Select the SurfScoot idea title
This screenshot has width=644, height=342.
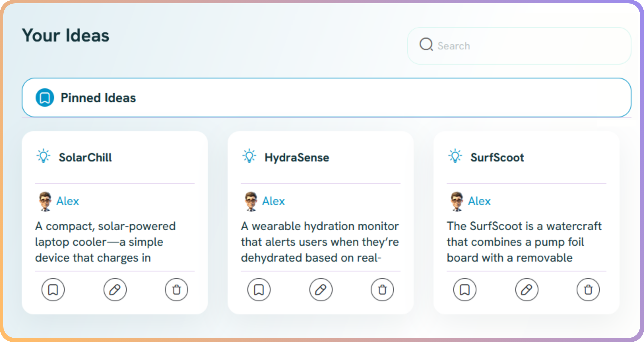[497, 157]
